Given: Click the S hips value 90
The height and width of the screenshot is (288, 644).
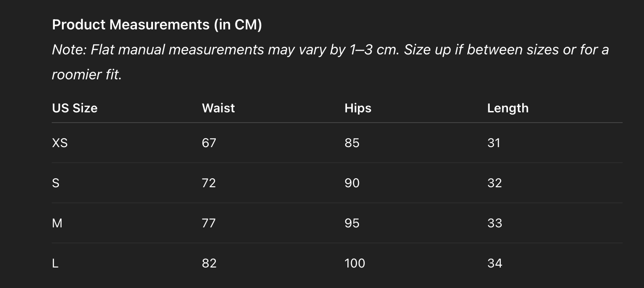Looking at the screenshot, I should tap(352, 183).
